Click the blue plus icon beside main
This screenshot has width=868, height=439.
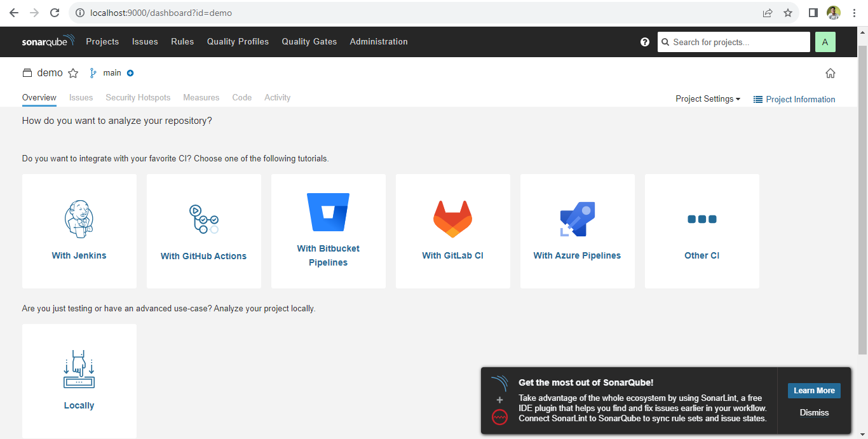130,73
